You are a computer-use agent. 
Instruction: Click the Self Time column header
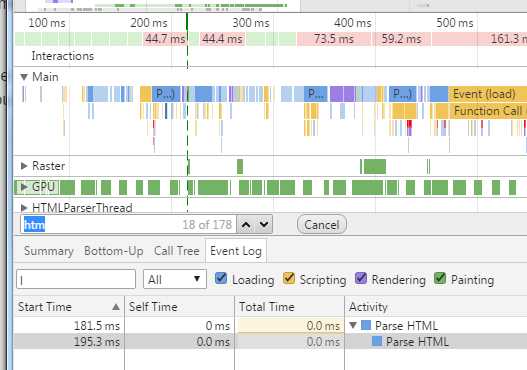(x=179, y=306)
